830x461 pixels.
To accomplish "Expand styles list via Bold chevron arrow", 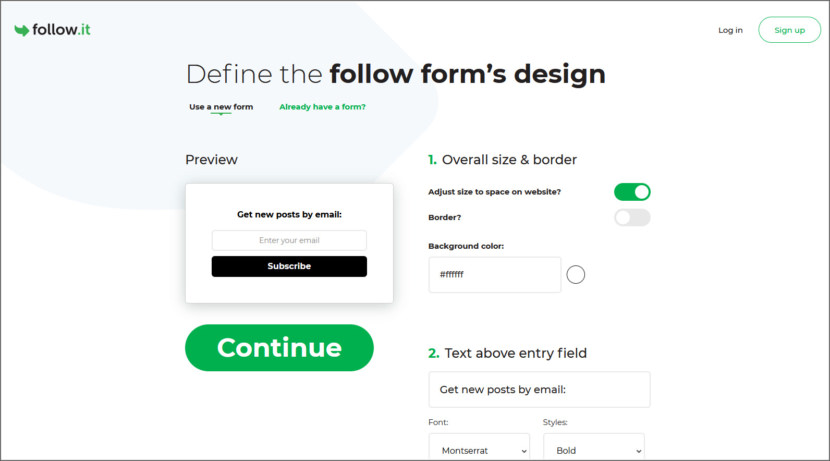I will point(638,451).
